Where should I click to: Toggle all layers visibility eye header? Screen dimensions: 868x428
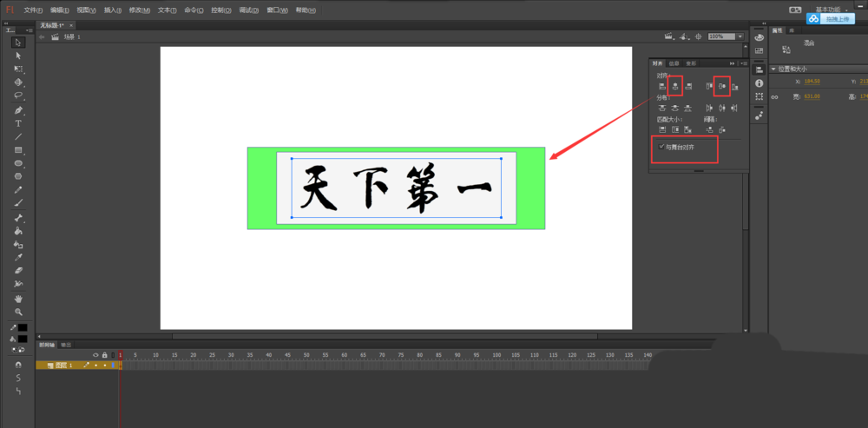[x=95, y=355]
